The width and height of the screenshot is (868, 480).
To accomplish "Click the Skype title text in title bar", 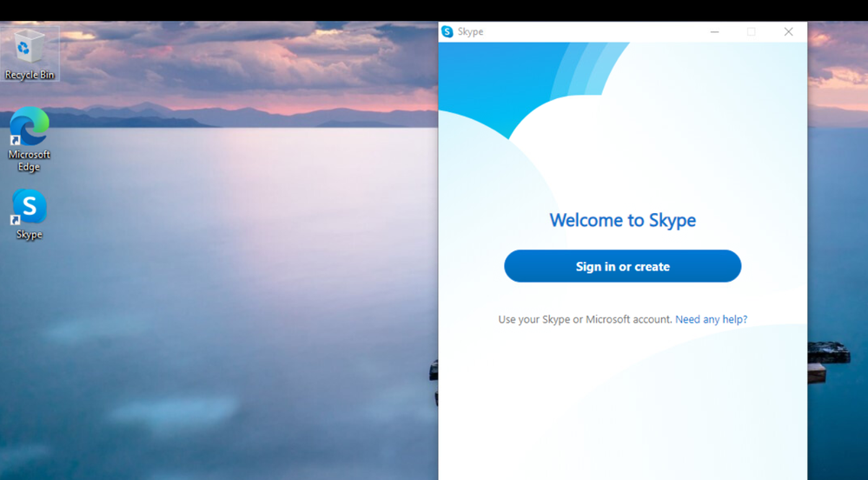I will 471,31.
